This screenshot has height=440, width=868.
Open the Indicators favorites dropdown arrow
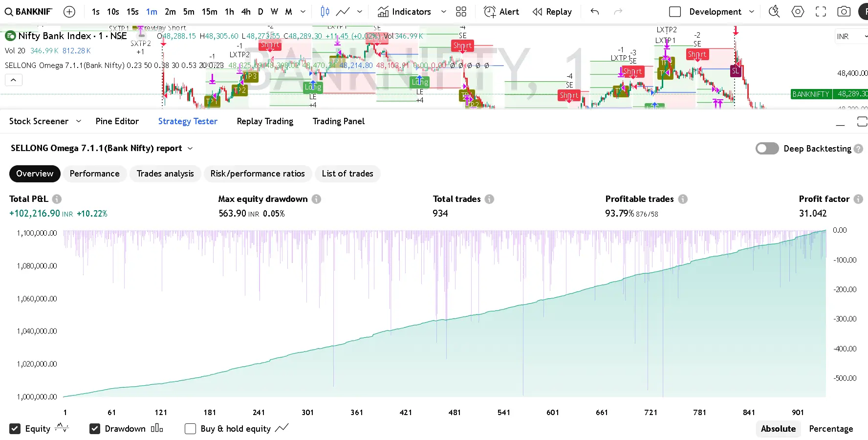pos(444,12)
